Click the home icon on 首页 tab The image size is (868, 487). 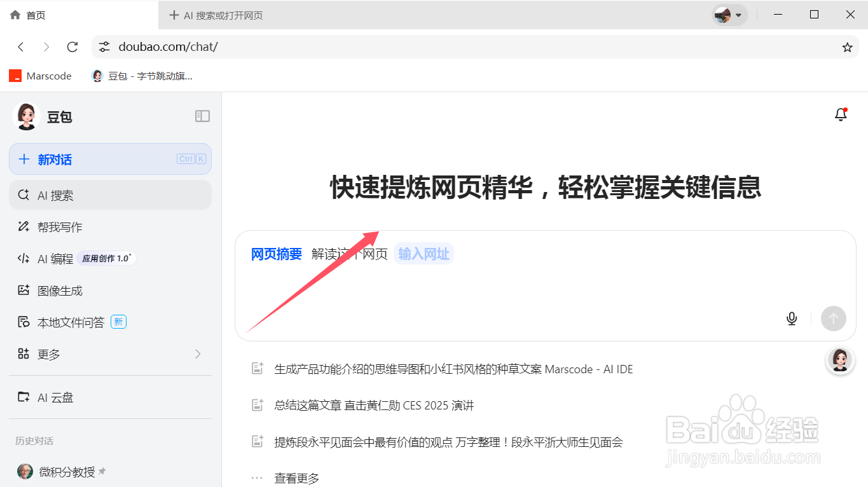point(15,15)
